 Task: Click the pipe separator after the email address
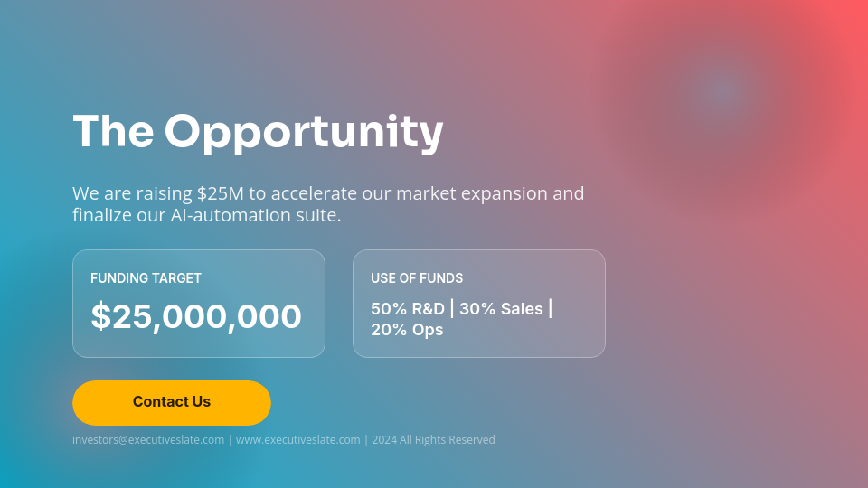tap(231, 440)
